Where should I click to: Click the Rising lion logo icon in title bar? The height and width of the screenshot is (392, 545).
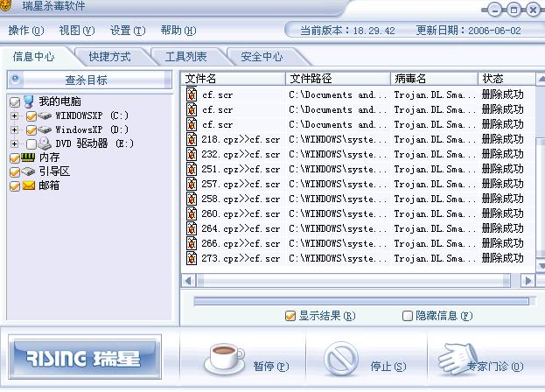5,6
